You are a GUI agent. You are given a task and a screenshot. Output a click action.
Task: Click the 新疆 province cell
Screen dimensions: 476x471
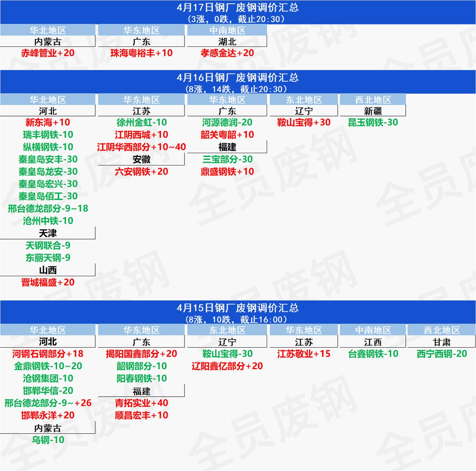[373, 111]
